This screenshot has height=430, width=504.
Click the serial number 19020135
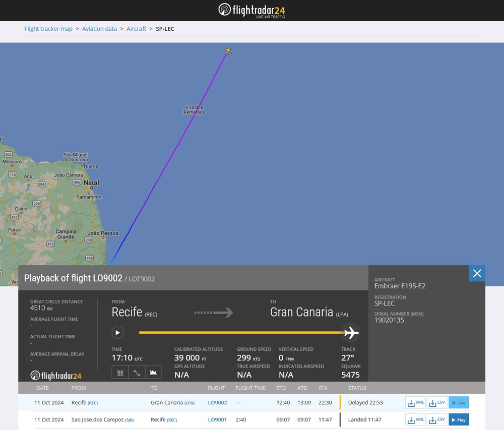click(389, 320)
